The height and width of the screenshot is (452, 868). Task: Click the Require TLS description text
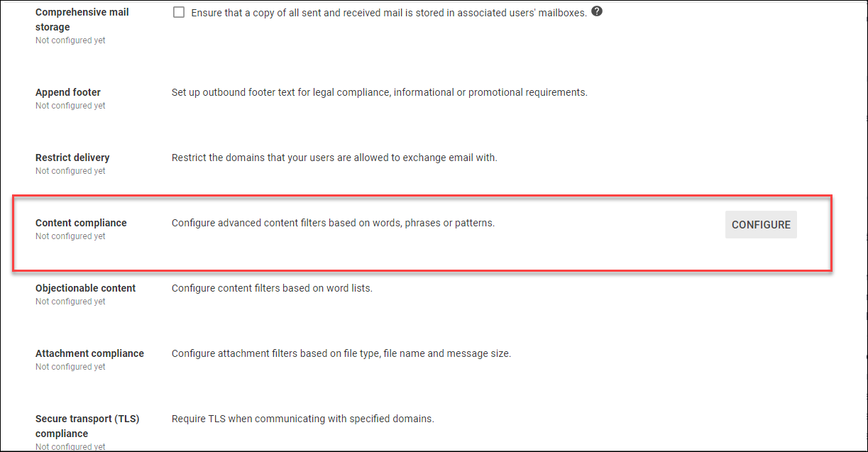(x=303, y=419)
